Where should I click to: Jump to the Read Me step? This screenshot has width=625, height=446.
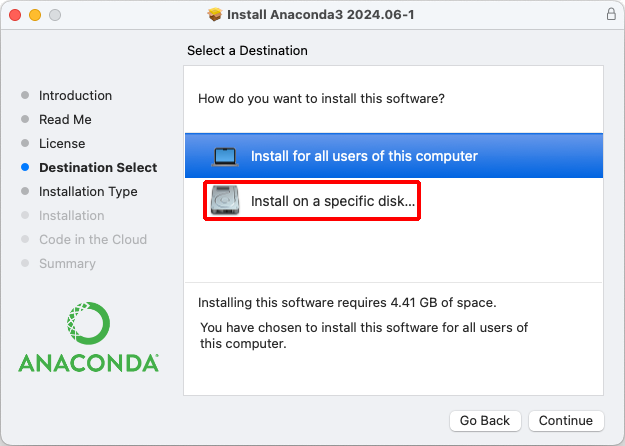pyautogui.click(x=65, y=120)
